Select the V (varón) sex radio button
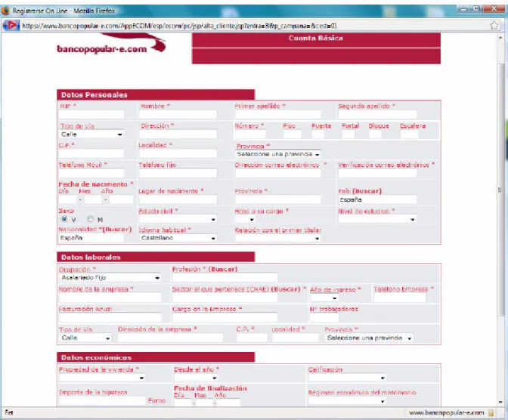 pos(63,219)
